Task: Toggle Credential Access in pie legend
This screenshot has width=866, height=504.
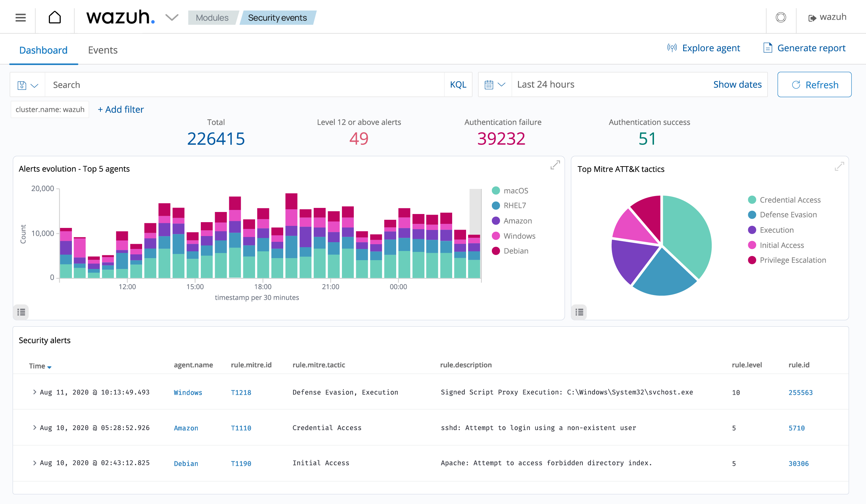Action: (785, 200)
